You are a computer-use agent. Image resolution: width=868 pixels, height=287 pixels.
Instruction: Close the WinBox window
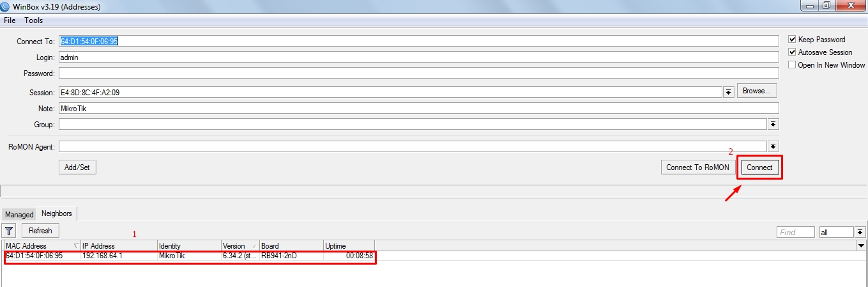pos(850,5)
